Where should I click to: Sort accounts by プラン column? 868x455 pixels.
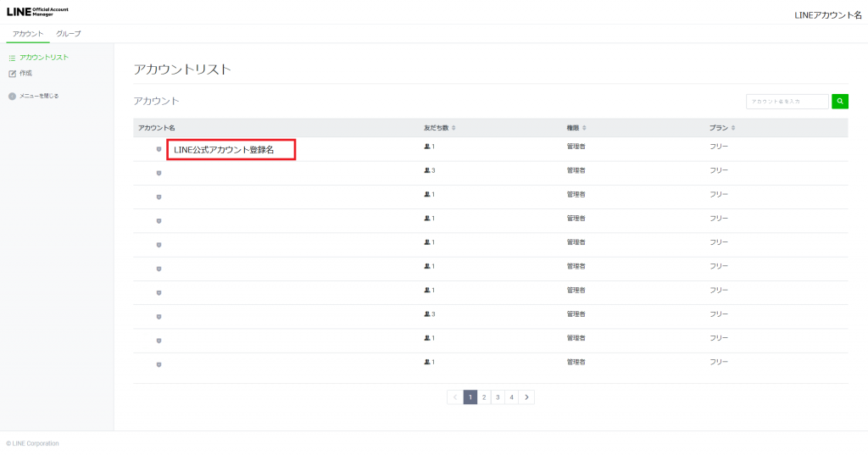(722, 128)
